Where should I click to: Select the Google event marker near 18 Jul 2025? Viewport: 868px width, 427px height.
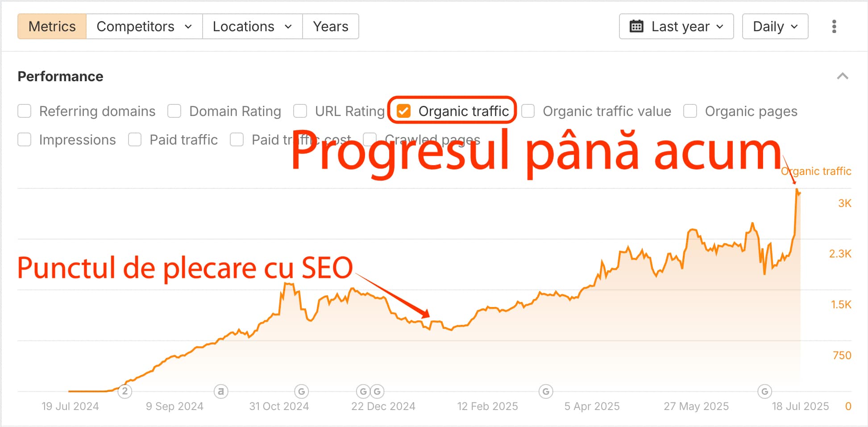(x=764, y=391)
